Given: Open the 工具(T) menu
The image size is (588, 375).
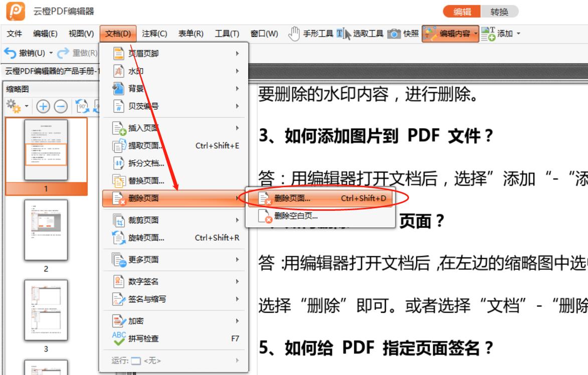Looking at the screenshot, I should click(227, 34).
